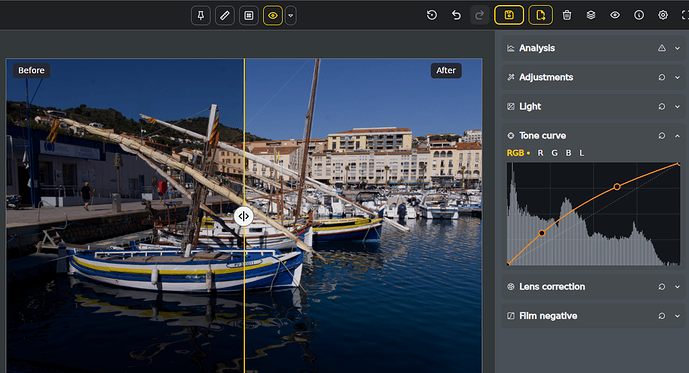
Task: Click the upper tone curve control point
Action: (617, 187)
